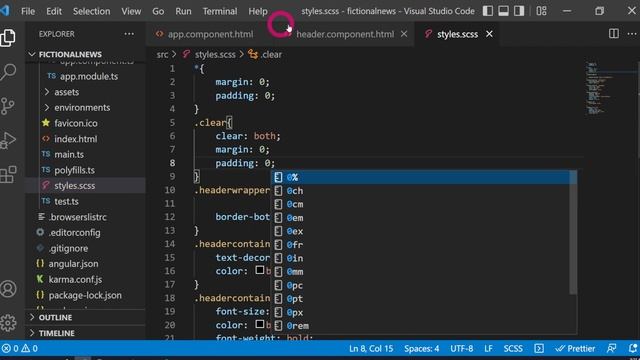640x360 pixels.
Task: Click the status bar icon beside SCSS
Action: click(539, 349)
